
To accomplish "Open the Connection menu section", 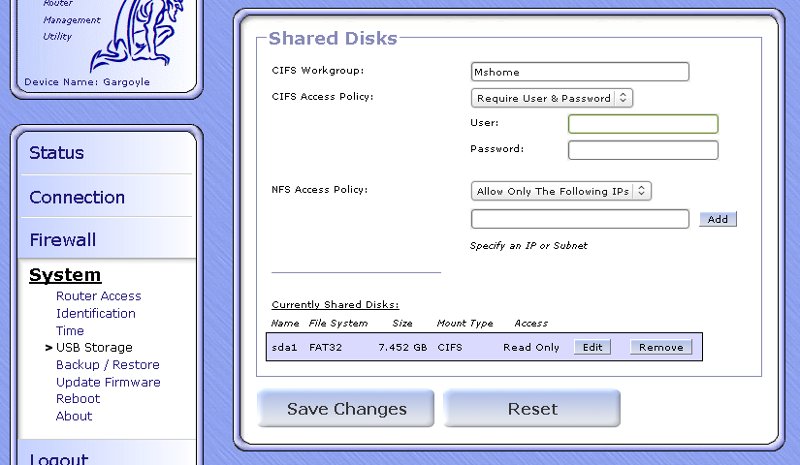I will (77, 197).
